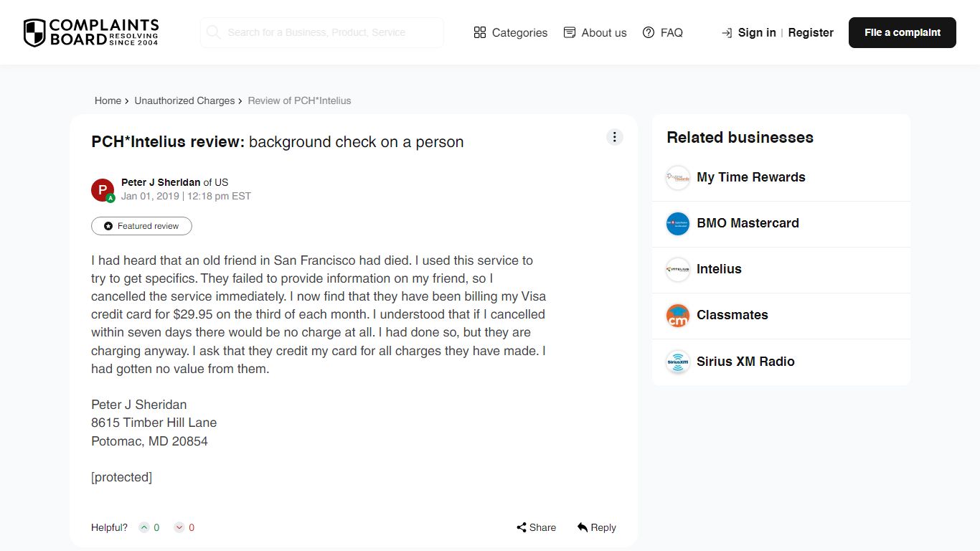Click the Complaints Board shield logo
The height and width of the screenshot is (551, 980).
click(34, 33)
